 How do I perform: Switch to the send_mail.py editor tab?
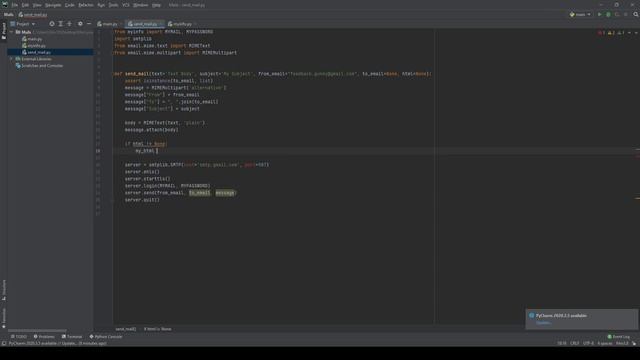click(144, 24)
